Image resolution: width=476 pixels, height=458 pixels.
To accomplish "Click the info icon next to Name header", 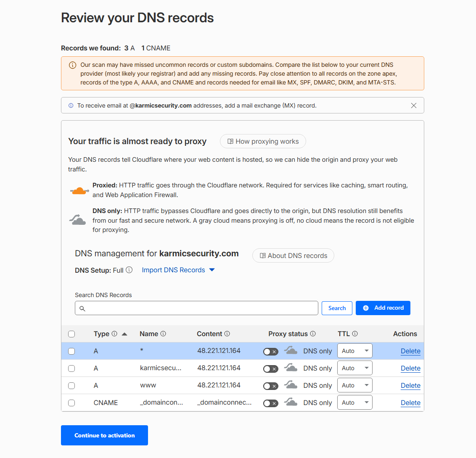I will point(163,334).
